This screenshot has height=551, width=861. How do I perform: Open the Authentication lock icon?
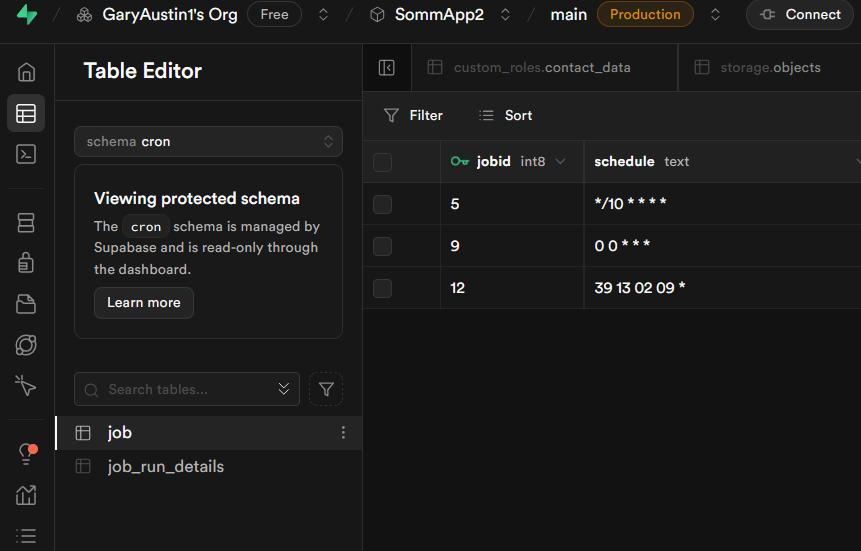click(27, 263)
